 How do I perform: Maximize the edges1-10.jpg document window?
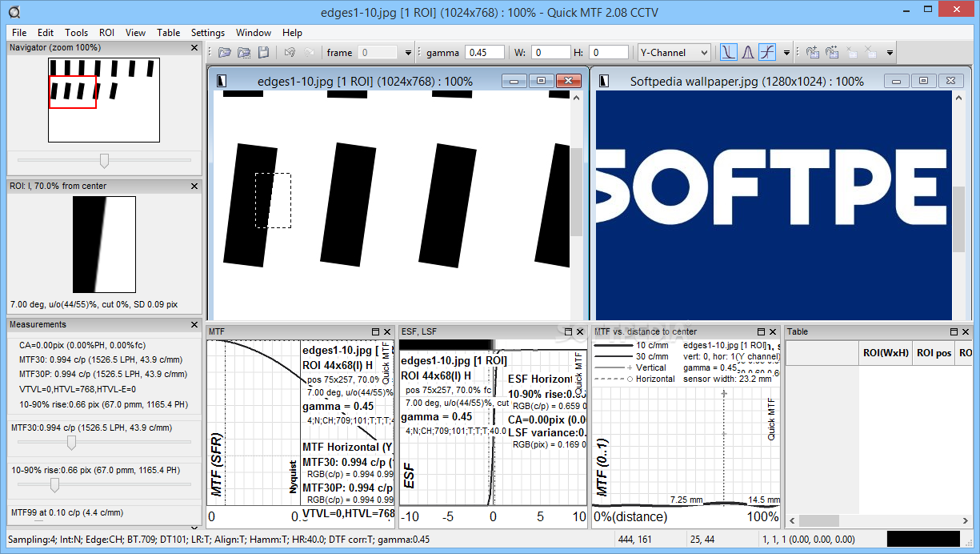pyautogui.click(x=542, y=81)
